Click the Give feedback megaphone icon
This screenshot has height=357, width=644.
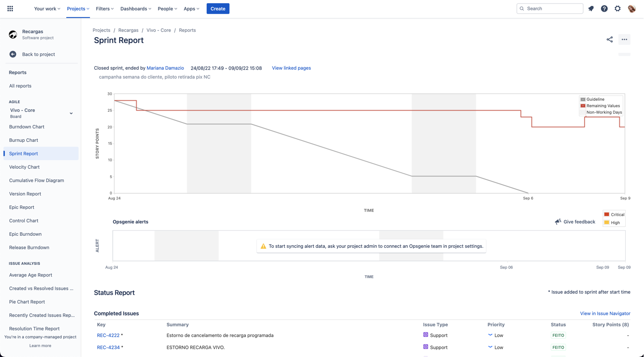pos(558,221)
